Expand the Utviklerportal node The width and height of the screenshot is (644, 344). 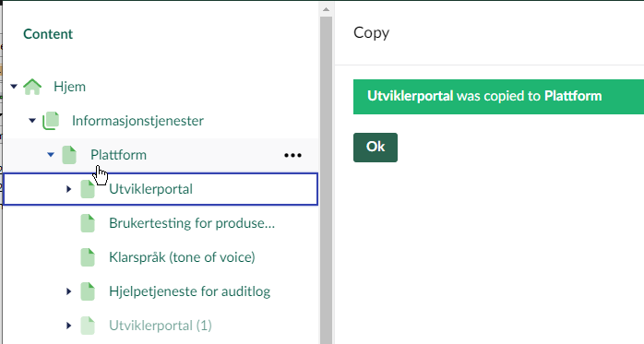69,189
